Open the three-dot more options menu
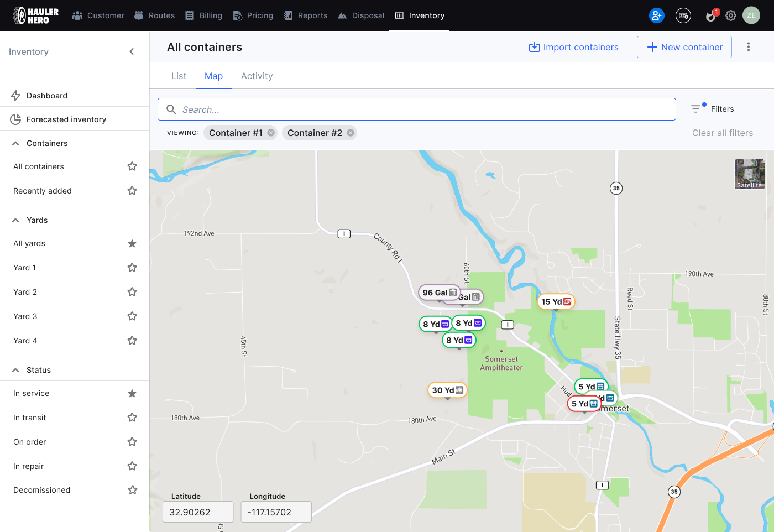 (x=749, y=47)
